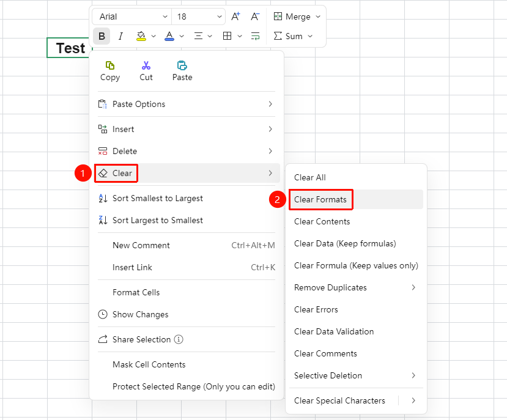Apply blue font color
The image size is (507, 420).
pyautogui.click(x=169, y=36)
